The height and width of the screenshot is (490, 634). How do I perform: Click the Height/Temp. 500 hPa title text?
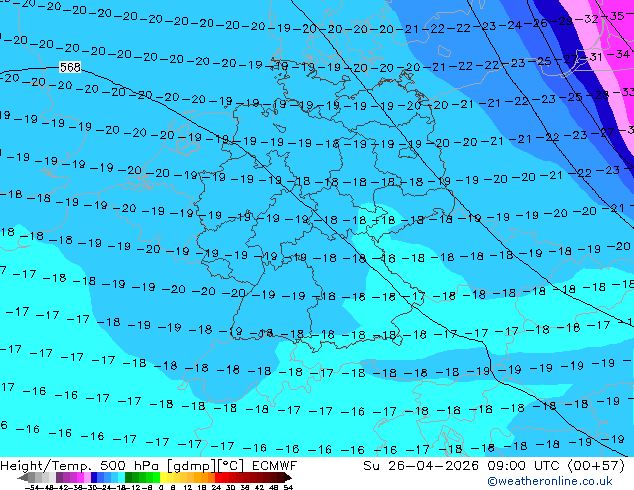click(81, 466)
